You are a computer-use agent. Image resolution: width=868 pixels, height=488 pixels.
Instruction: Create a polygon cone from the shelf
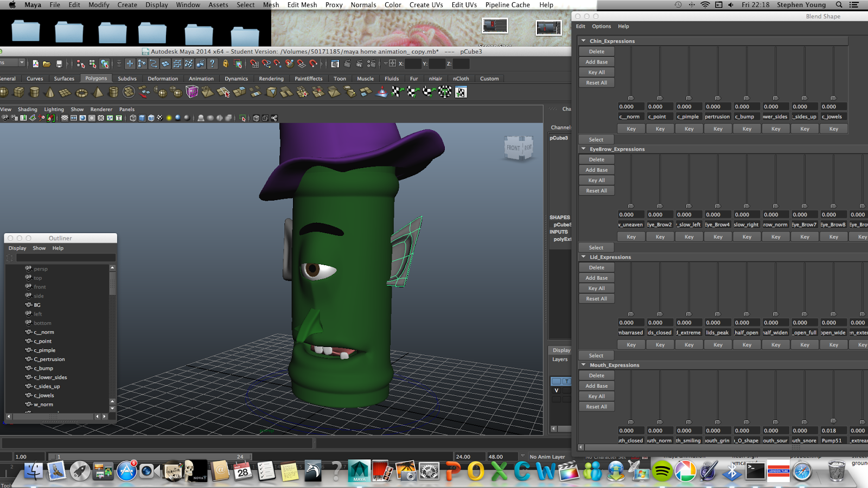click(x=50, y=92)
